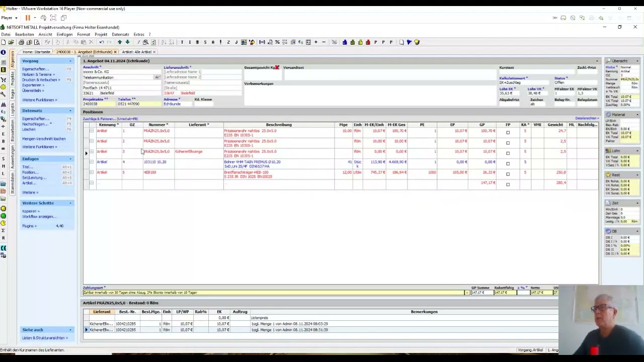The image size is (644, 362).
Task: Collapse the Weitere Schritte panel
Action: click(x=70, y=203)
